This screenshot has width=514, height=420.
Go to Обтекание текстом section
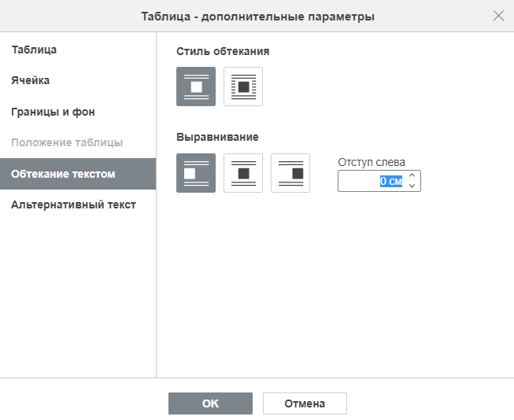pos(78,174)
